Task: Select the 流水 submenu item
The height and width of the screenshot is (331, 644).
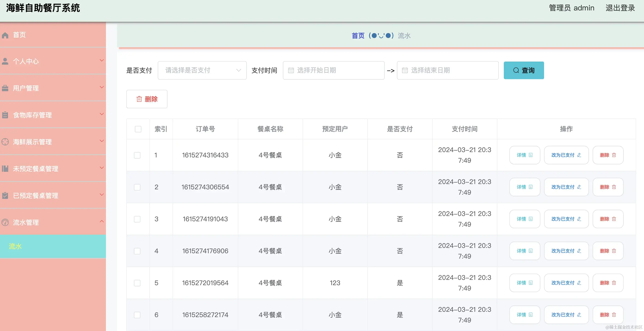Action: [x=15, y=247]
